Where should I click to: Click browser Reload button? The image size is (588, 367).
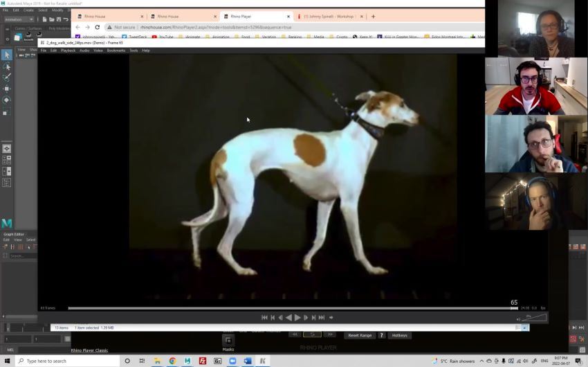coord(97,27)
